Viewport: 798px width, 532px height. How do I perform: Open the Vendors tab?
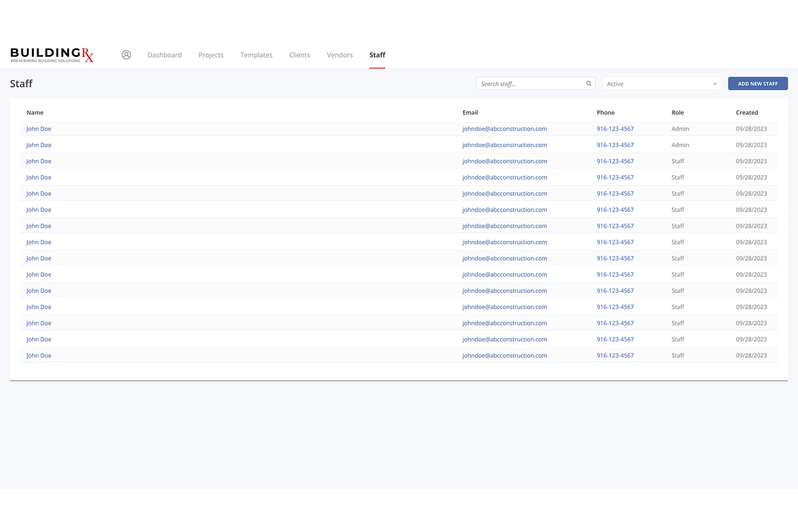pos(340,55)
